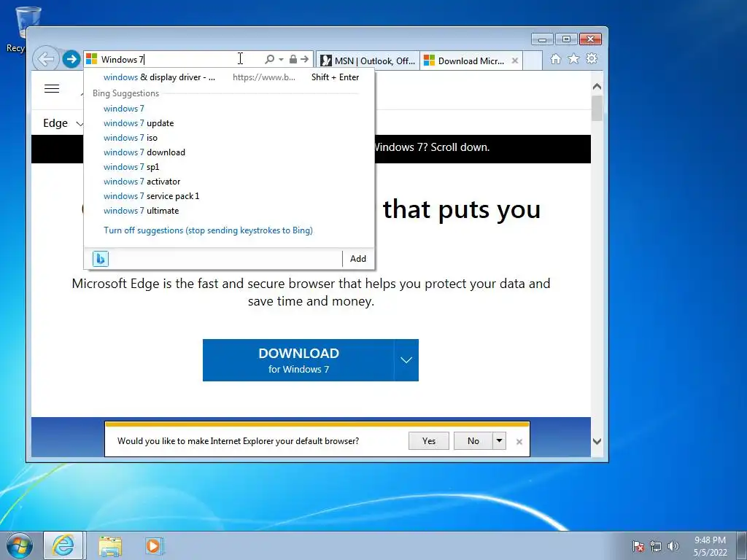Click No on default browser prompt
Image resolution: width=747 pixels, height=560 pixels.
(x=473, y=441)
